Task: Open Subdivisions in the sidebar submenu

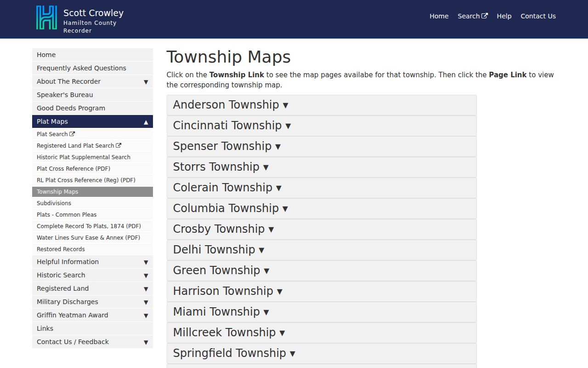Action: coord(92,203)
